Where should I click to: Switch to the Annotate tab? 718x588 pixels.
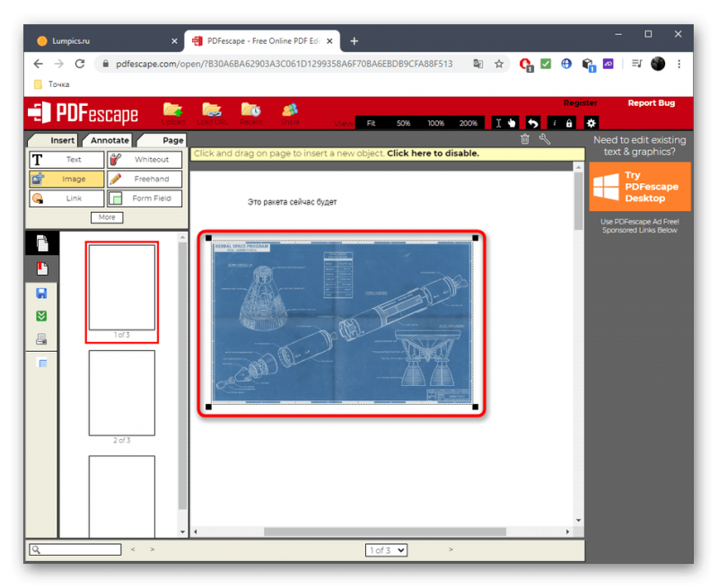[x=109, y=140]
